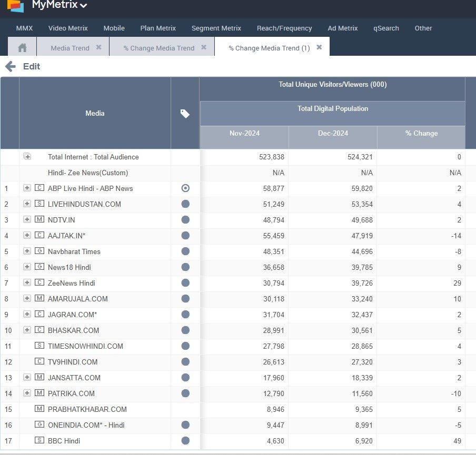Click the Dec-2024 column header
This screenshot has width=476, height=455.
(333, 137)
